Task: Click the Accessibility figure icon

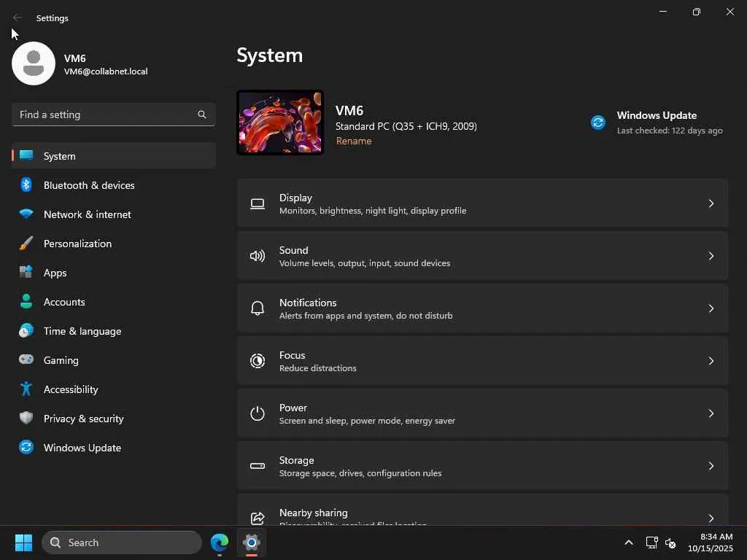Action: coord(26,389)
